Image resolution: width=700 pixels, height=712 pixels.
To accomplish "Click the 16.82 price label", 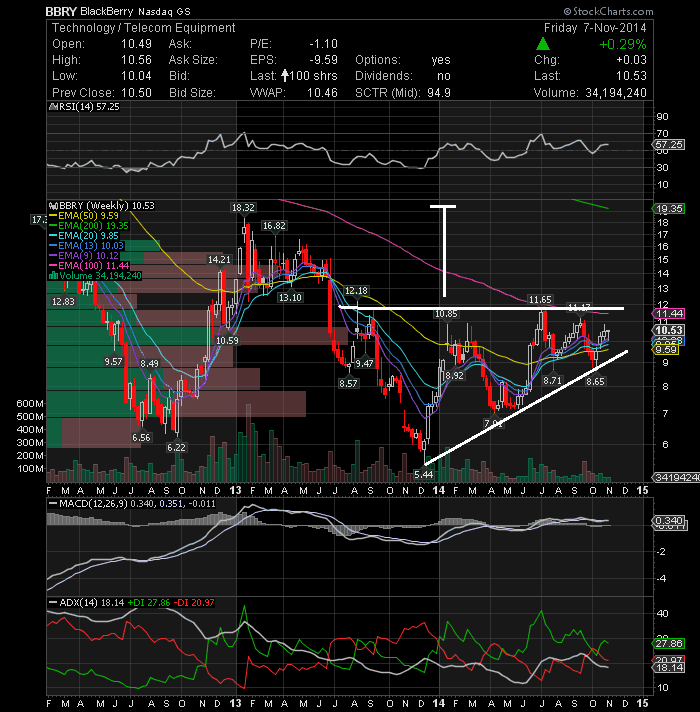I will coord(274,226).
